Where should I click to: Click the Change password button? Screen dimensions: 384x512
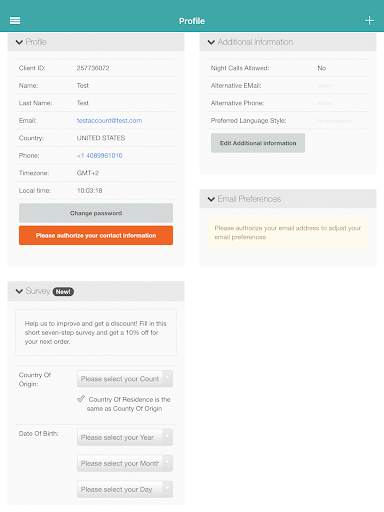click(x=96, y=213)
